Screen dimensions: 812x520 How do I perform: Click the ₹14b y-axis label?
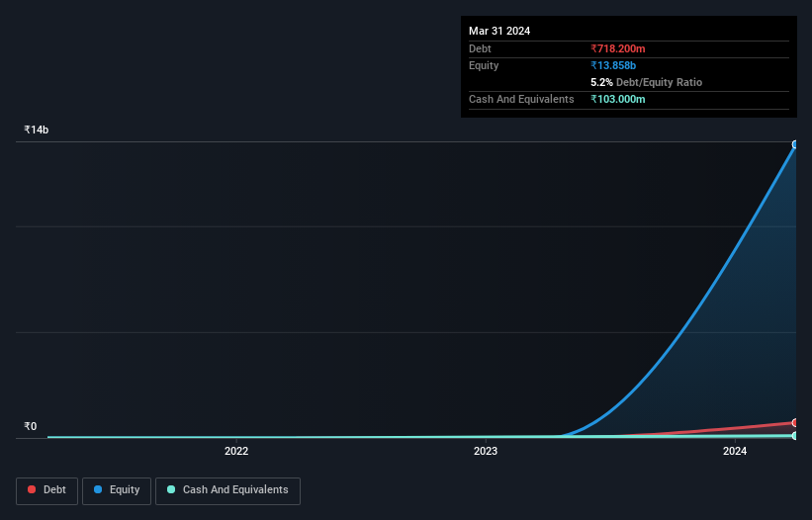[37, 130]
